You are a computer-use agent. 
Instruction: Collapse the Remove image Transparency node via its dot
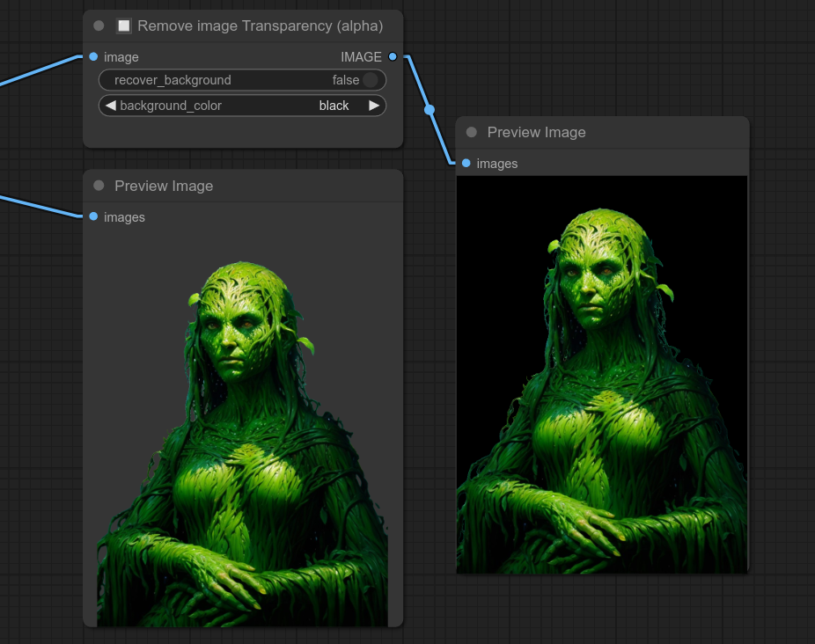point(99,26)
